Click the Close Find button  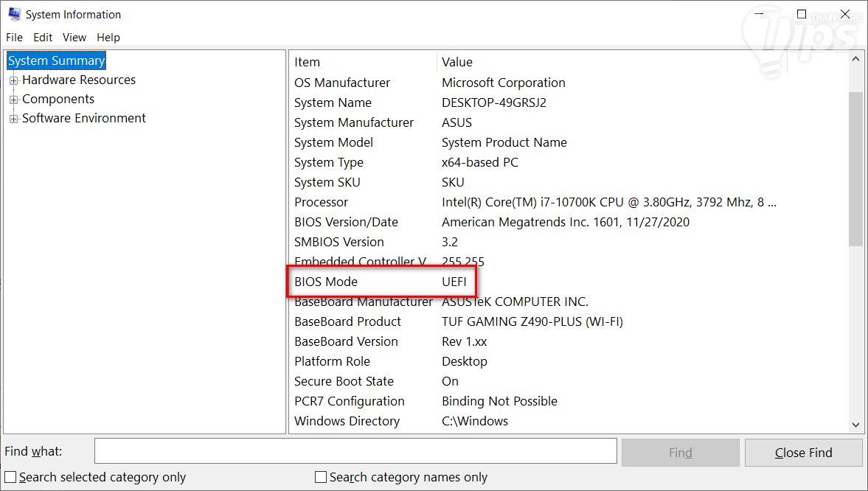(x=803, y=453)
